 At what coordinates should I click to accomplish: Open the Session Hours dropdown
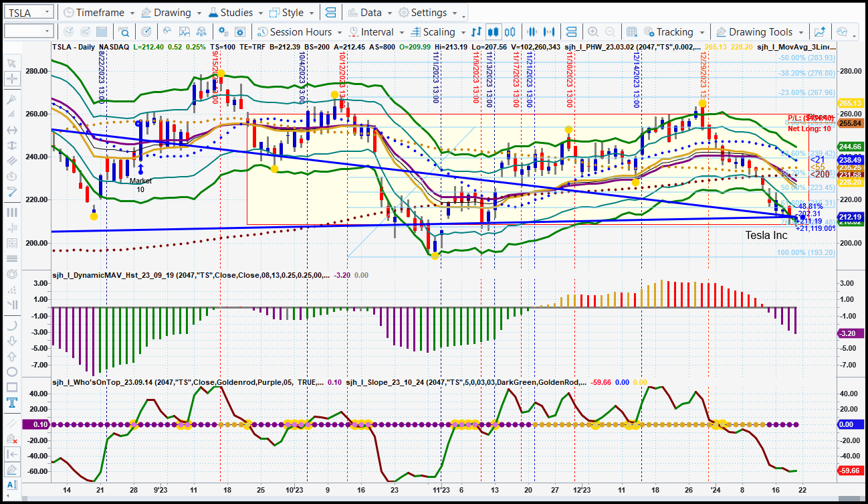pyautogui.click(x=300, y=31)
